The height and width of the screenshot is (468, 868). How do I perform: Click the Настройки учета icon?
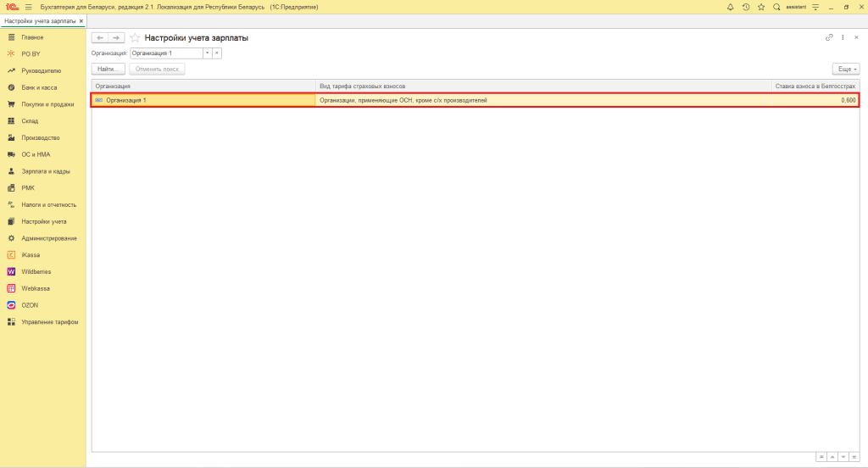click(x=11, y=221)
